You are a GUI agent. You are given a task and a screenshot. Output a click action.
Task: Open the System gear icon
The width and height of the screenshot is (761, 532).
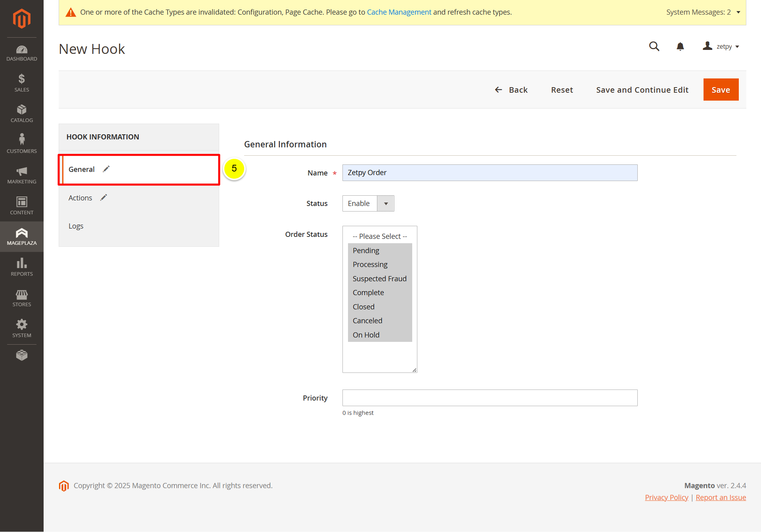[22, 329]
